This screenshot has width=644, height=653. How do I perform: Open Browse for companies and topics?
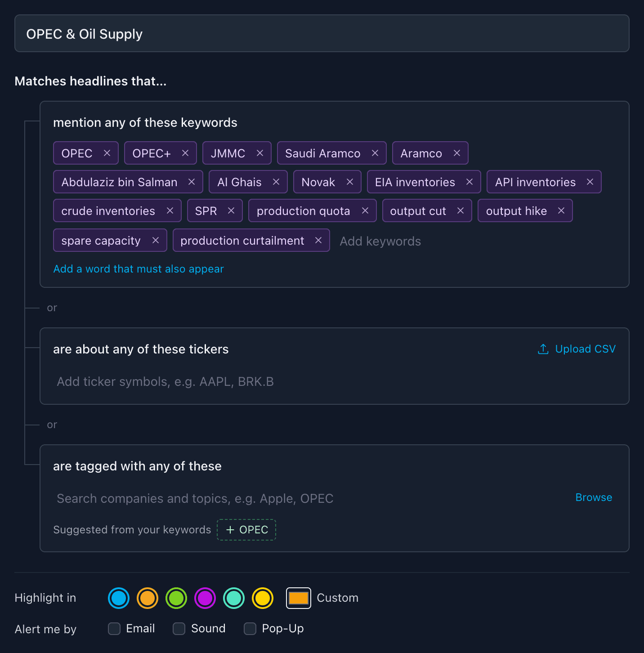[x=594, y=497]
